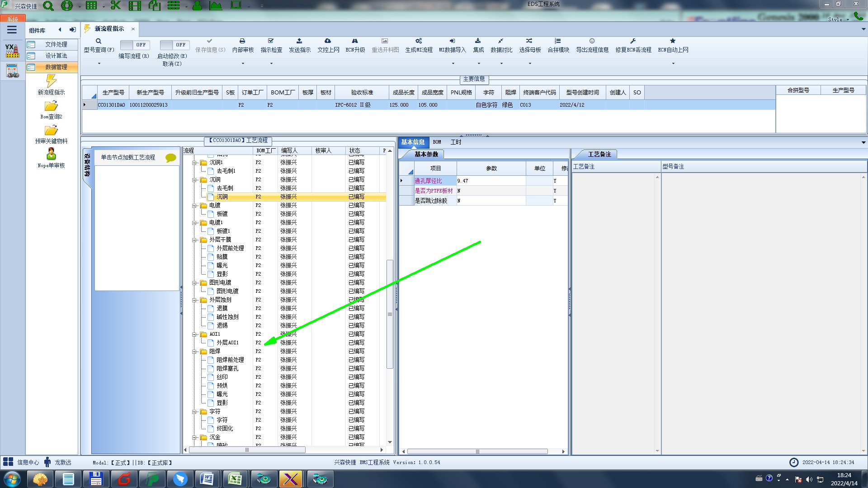The width and height of the screenshot is (868, 488).
Task: Switch to the BOM tab
Action: point(437,142)
